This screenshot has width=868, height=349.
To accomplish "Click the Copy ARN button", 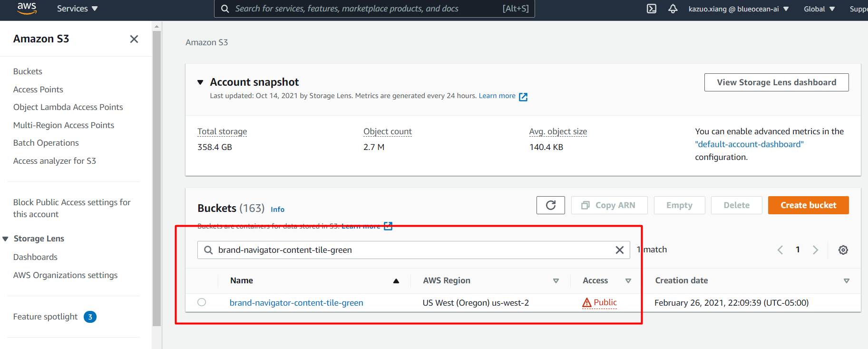I will 609,205.
